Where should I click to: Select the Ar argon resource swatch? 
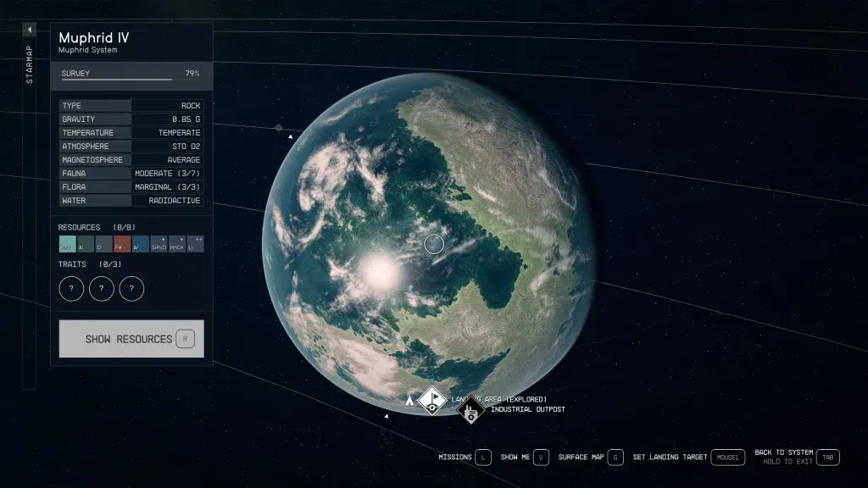pos(140,244)
